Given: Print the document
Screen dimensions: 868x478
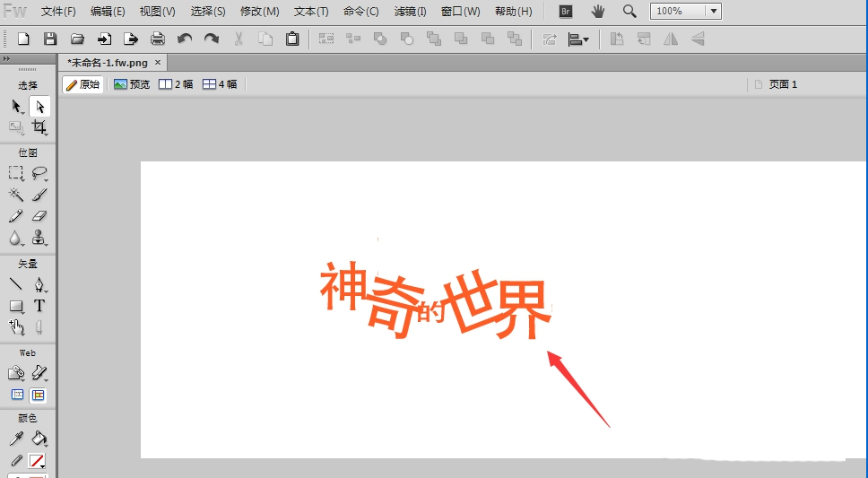Looking at the screenshot, I should pos(158,39).
